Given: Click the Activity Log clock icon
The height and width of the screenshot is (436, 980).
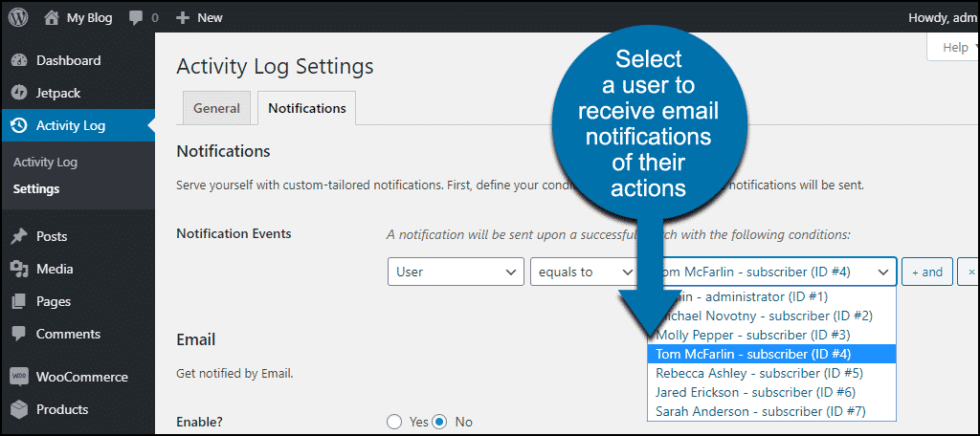Looking at the screenshot, I should pos(20,125).
